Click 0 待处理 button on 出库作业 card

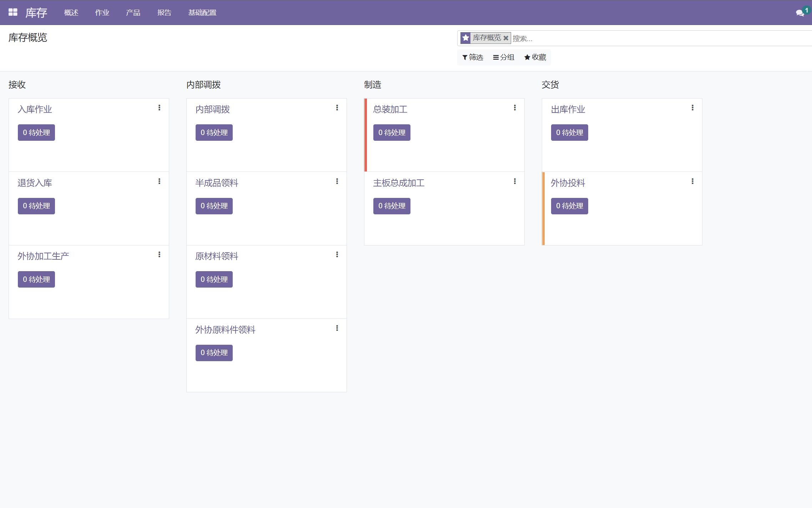pos(569,133)
